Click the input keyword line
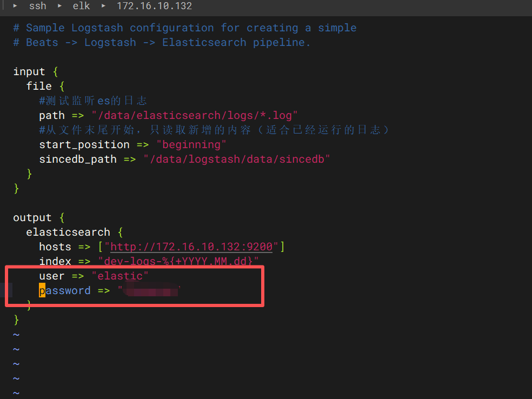This screenshot has width=532, height=399. [29, 72]
